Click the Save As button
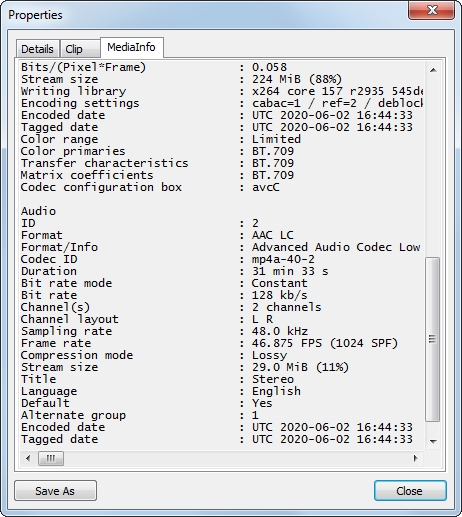The width and height of the screenshot is (462, 517). click(55, 490)
